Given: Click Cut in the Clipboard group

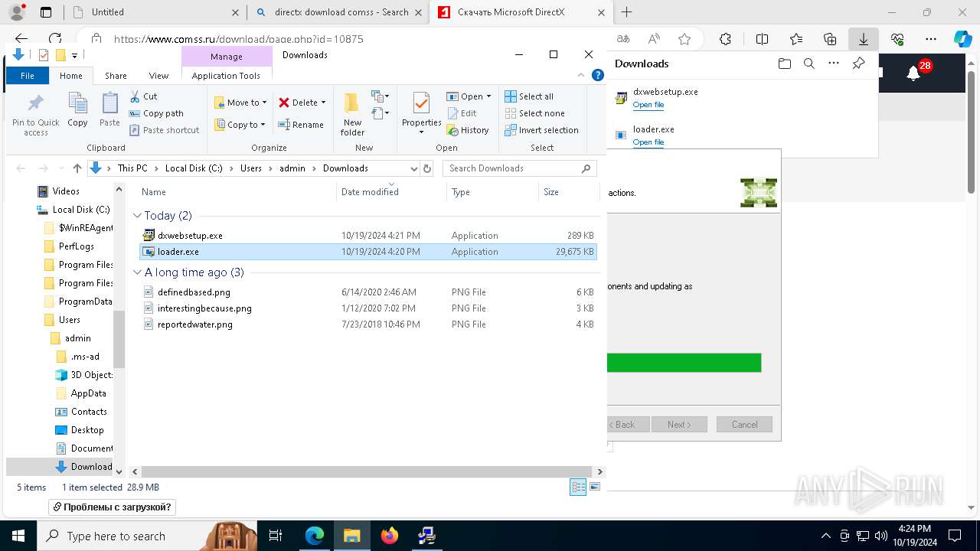Looking at the screenshot, I should [143, 96].
